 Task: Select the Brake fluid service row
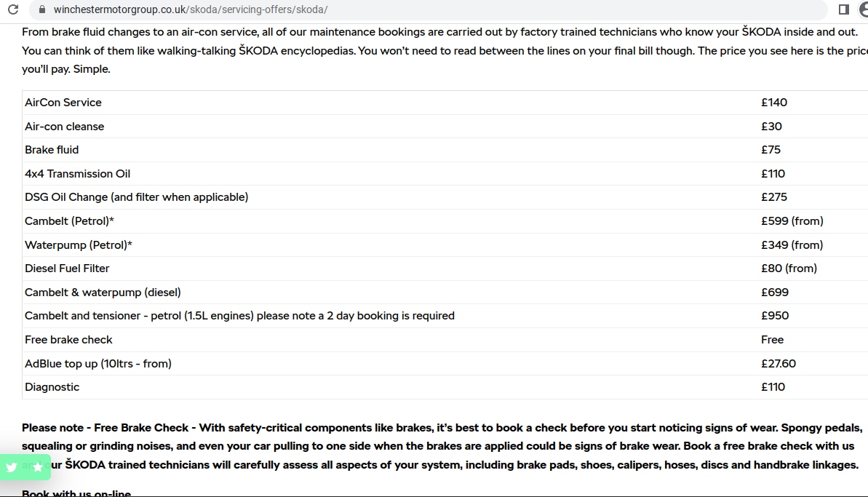(x=52, y=150)
